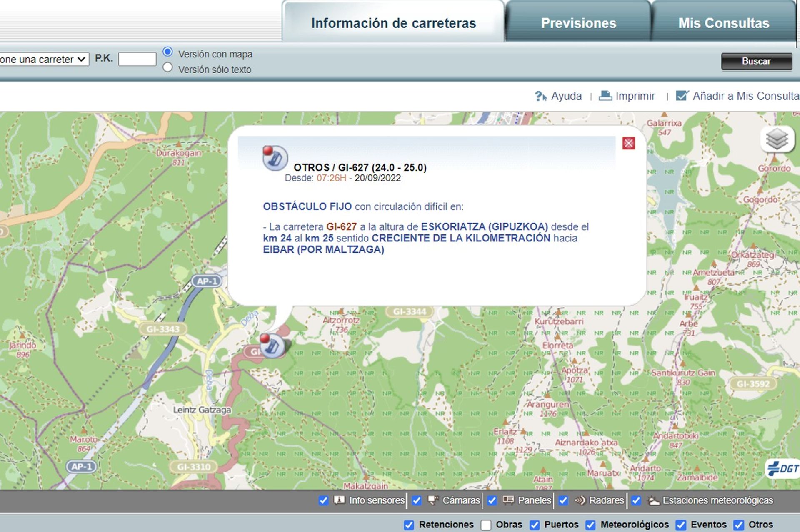Switch to the Previsiones tab
Image resolution: width=800 pixels, height=532 pixels.
point(579,23)
